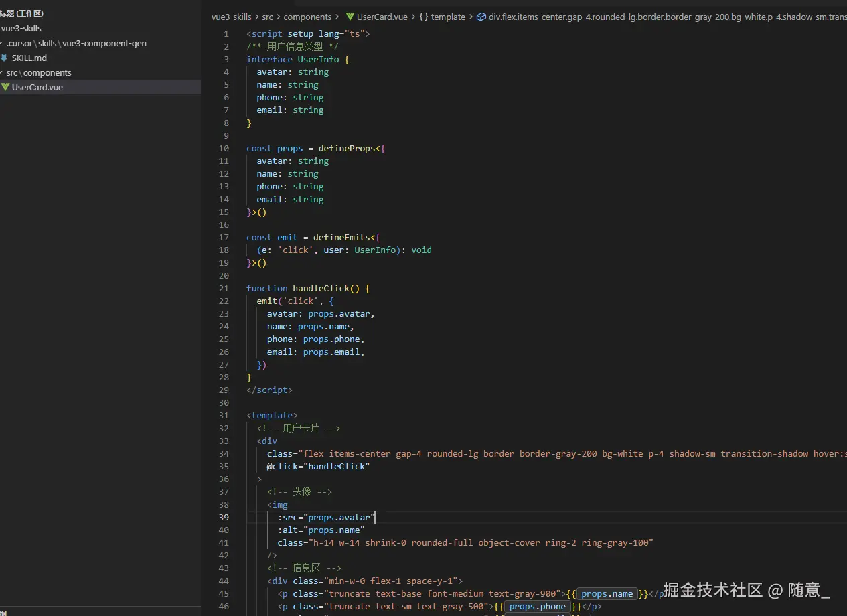This screenshot has height=616, width=847.
Task: Click line number 30 in the gutter
Action: coord(224,402)
